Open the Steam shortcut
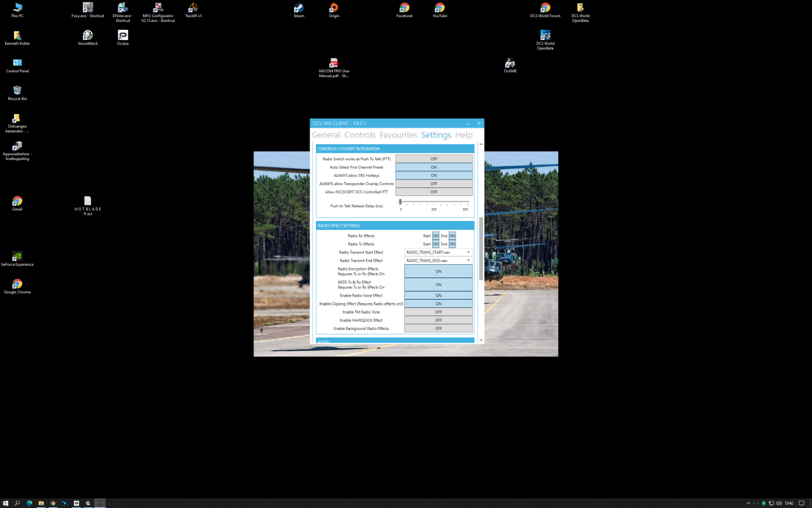 pyautogui.click(x=298, y=9)
